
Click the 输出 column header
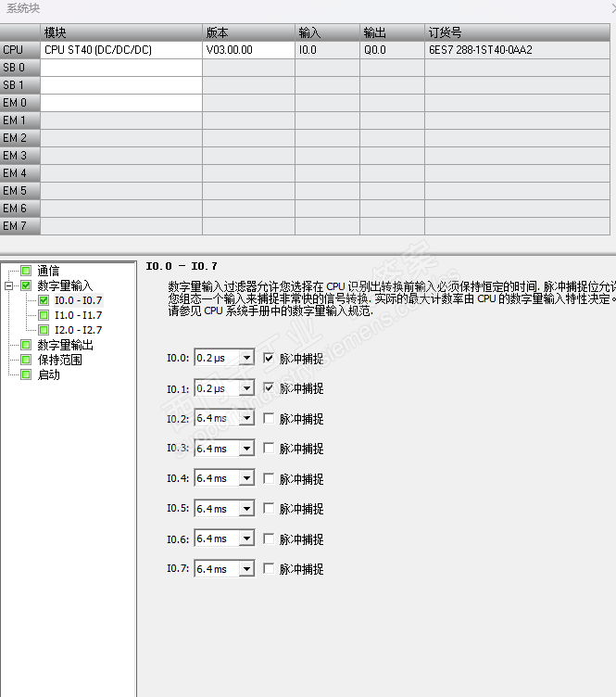pos(392,32)
